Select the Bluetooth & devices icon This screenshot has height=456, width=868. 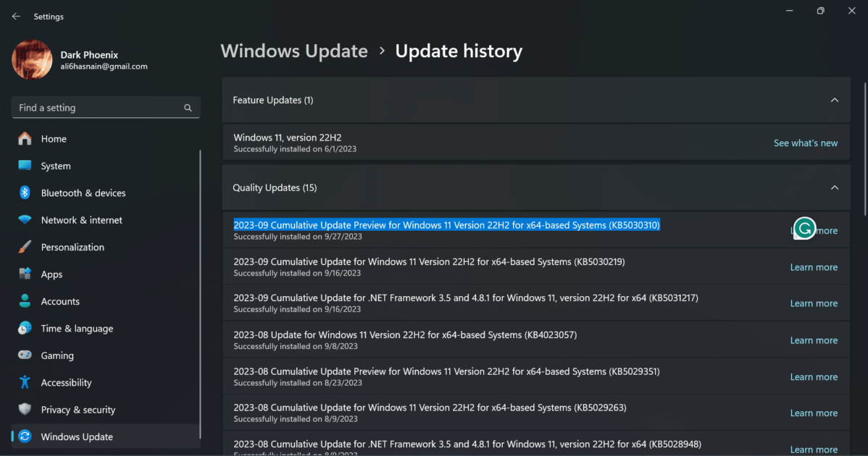pos(25,193)
